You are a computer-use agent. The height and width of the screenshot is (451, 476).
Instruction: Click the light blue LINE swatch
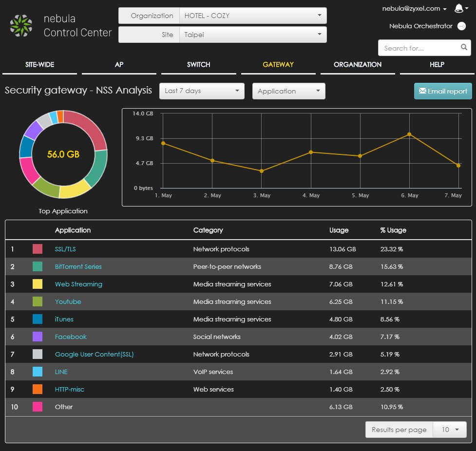point(38,372)
